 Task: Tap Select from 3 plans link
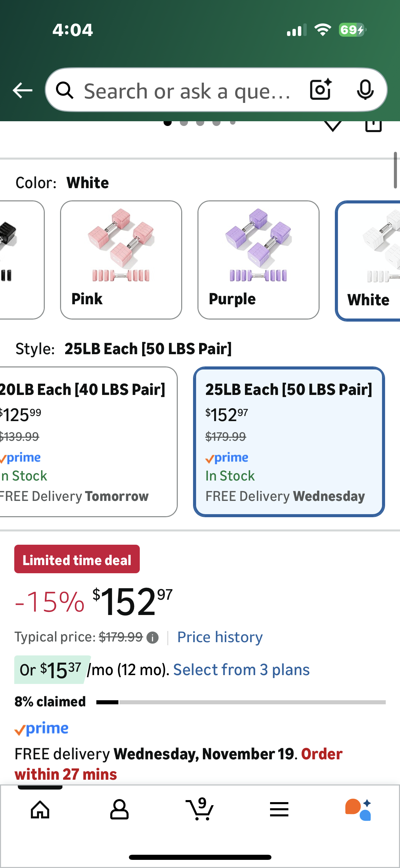(x=241, y=670)
